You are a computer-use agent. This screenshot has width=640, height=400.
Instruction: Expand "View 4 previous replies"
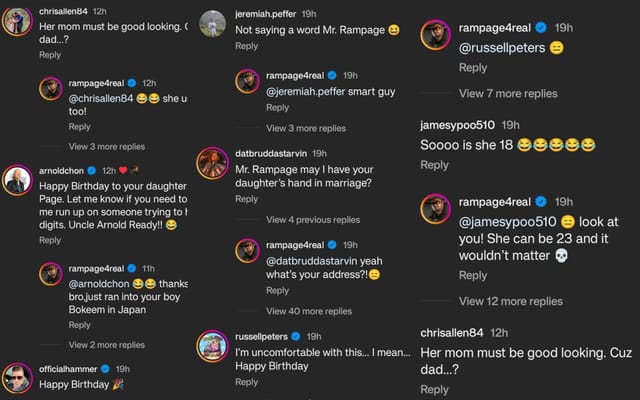(313, 219)
